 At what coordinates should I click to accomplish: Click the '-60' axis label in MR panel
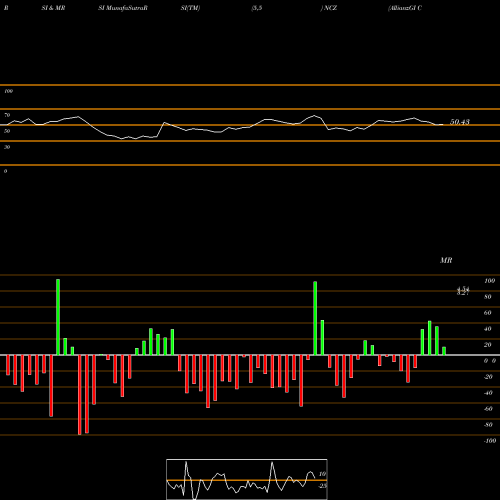[x=488, y=409]
